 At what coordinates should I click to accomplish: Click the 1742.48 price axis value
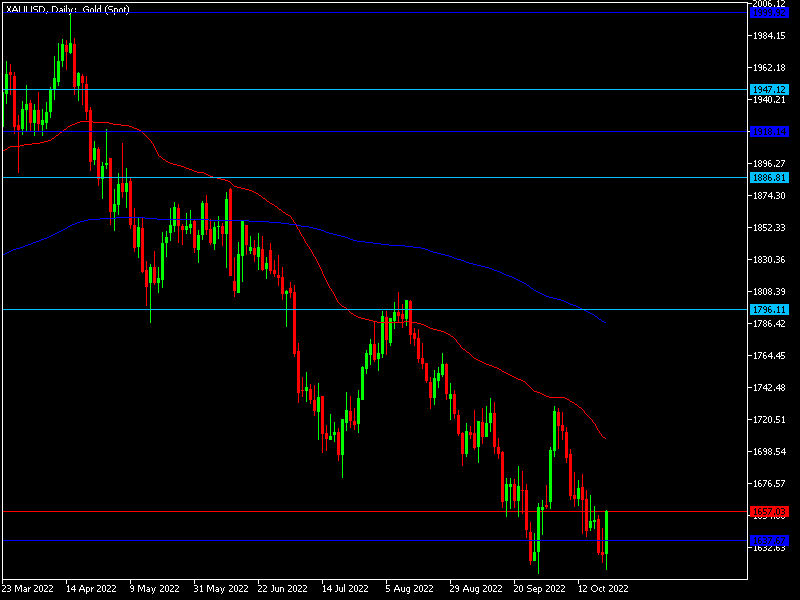pyautogui.click(x=769, y=388)
